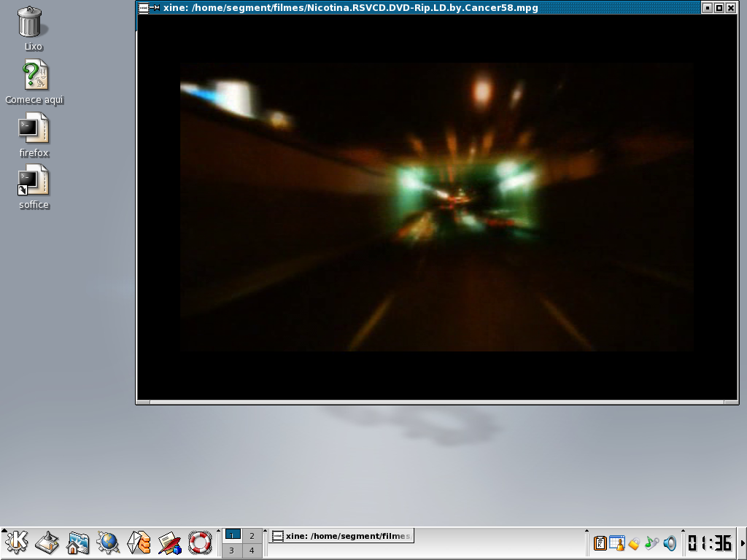Viewport: 747px width, 560px height.
Task: Switch to virtual desktop 1
Action: (233, 535)
